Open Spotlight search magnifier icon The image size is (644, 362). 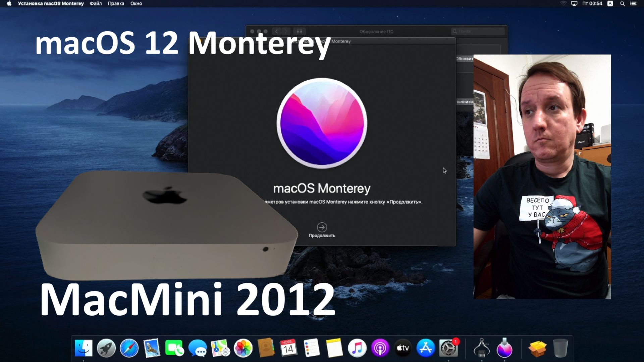622,4
